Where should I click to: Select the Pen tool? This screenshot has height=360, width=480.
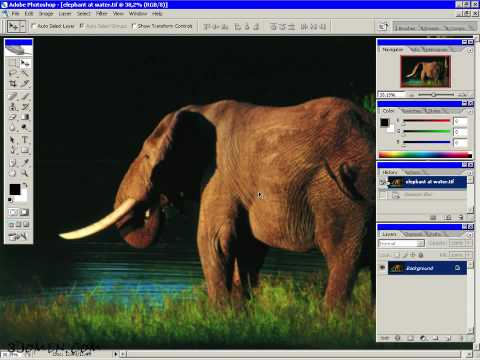pyautogui.click(x=13, y=150)
